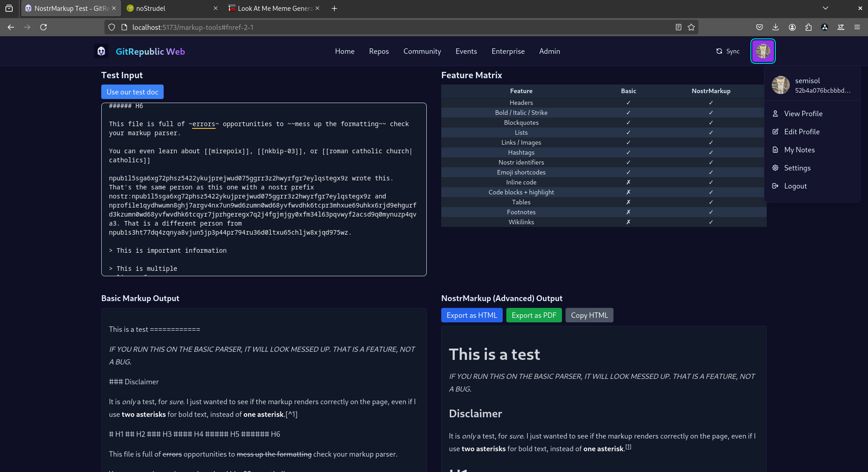Go to Home in navigation

(x=344, y=51)
